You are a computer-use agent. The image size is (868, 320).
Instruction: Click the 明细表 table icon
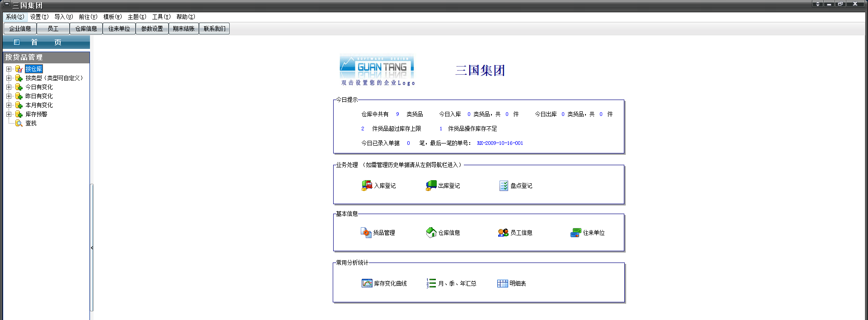502,283
